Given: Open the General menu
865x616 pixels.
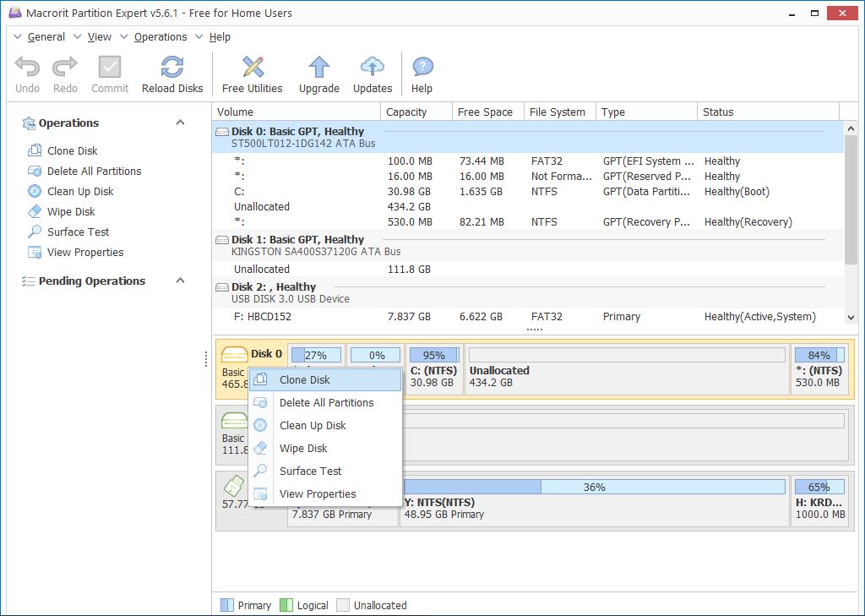Looking at the screenshot, I should 46,36.
